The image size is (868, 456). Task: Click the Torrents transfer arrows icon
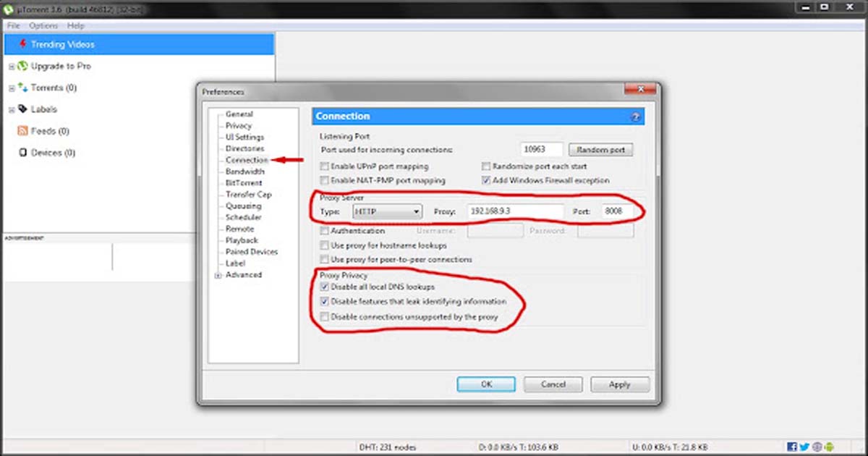22,88
